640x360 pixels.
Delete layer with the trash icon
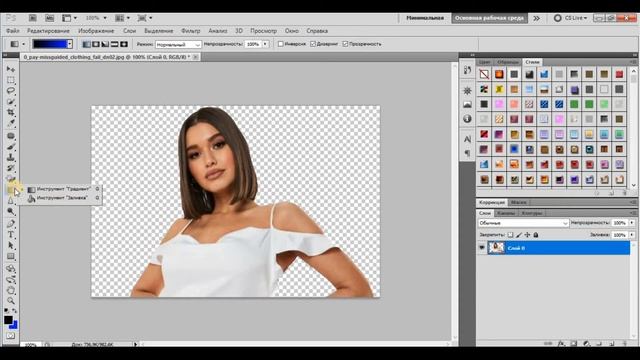coord(624,344)
